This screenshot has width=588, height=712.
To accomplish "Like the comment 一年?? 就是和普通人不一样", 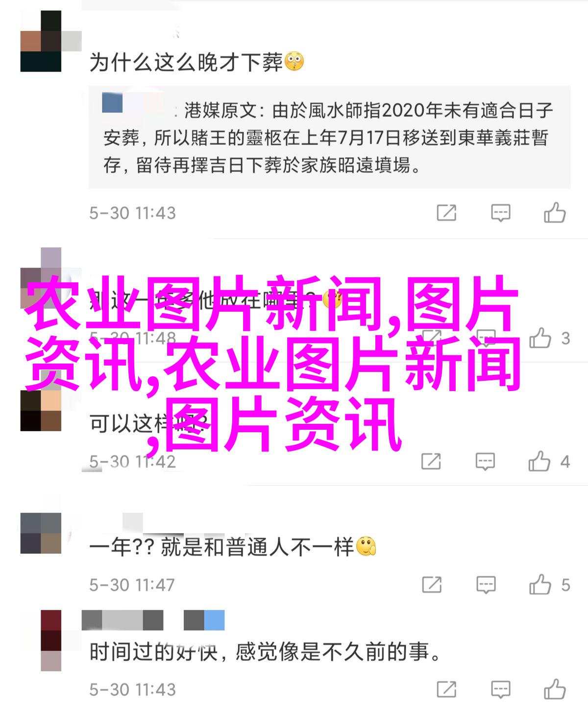I will click(x=539, y=584).
